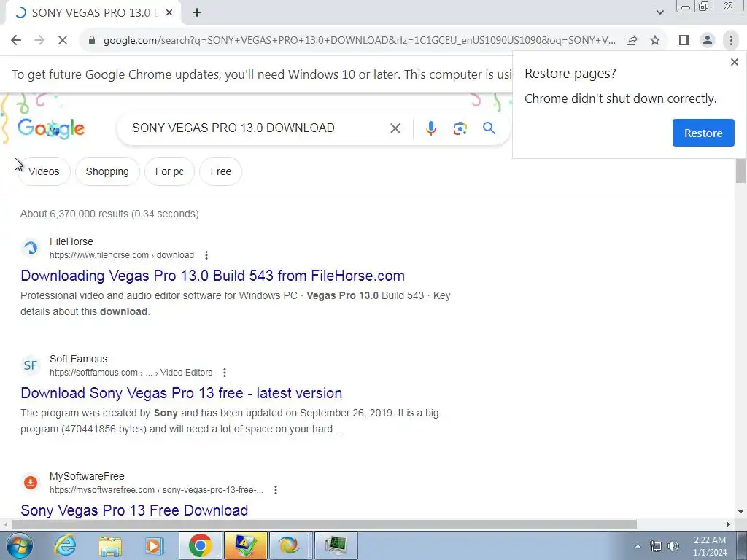The width and height of the screenshot is (747, 560).
Task: Open more options for FileHorse result
Action: tap(206, 255)
